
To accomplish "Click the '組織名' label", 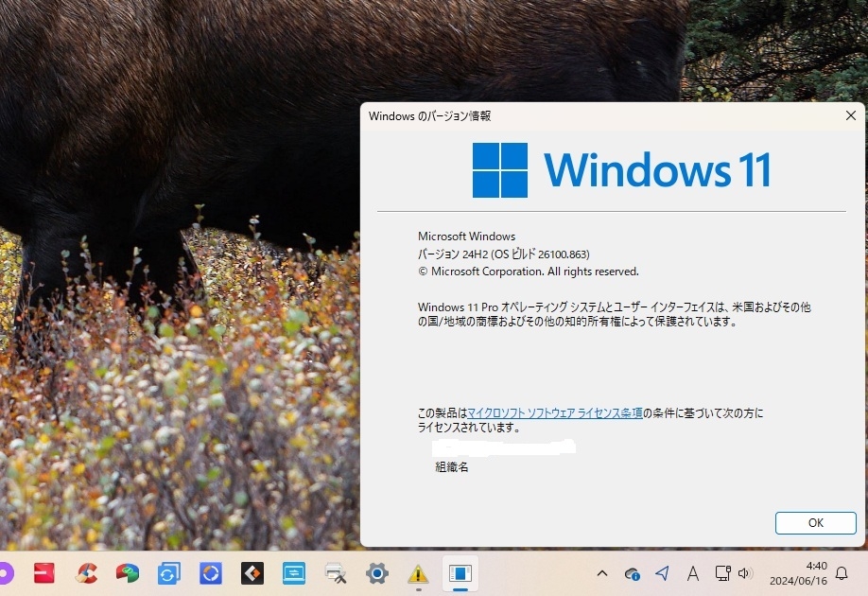I will point(452,467).
